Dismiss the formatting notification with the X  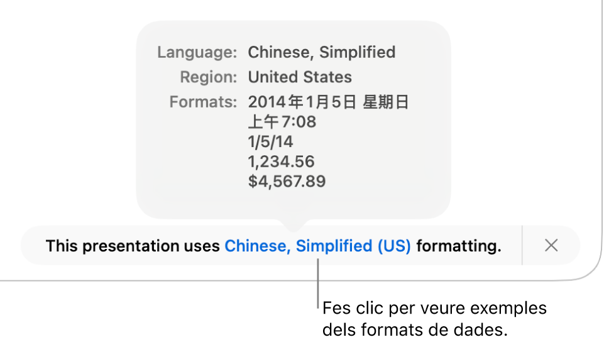coord(551,246)
